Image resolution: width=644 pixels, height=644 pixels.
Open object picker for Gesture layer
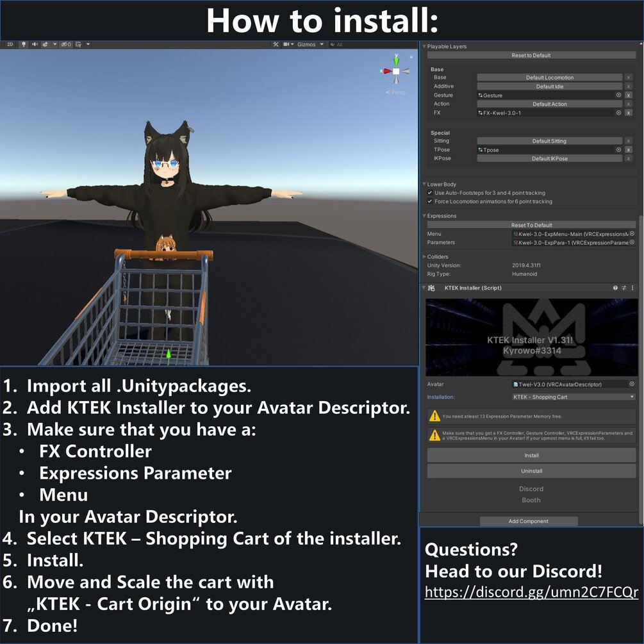click(618, 95)
